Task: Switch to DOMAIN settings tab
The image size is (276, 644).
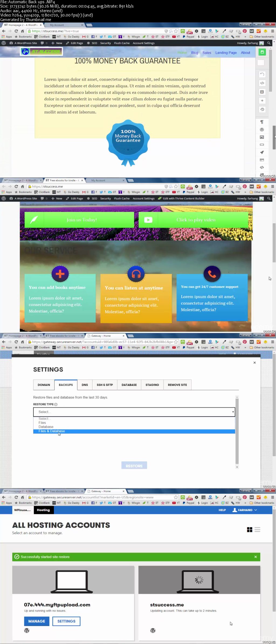Action: click(x=44, y=385)
